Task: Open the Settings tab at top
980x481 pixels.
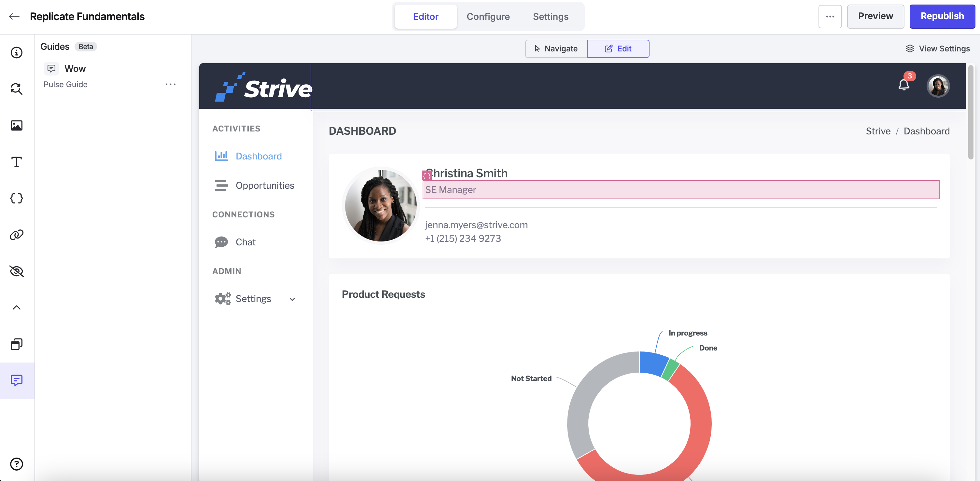Action: point(551,16)
